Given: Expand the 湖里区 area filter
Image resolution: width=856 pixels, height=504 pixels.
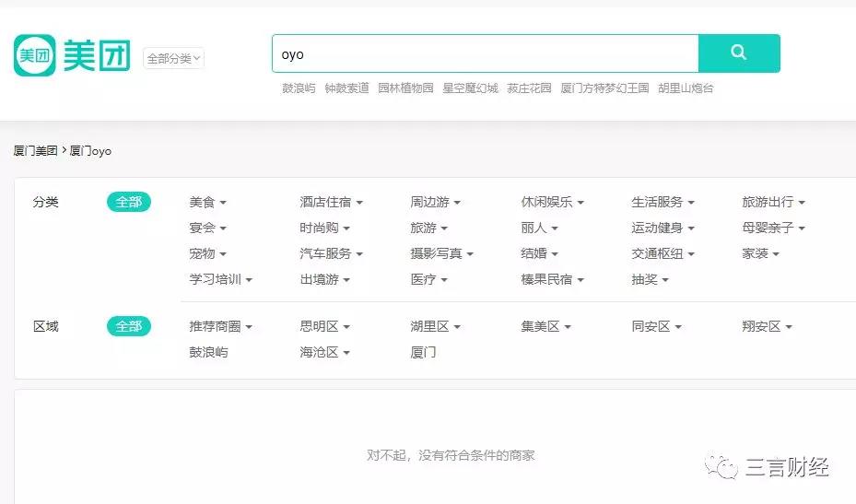Looking at the screenshot, I should click(435, 326).
